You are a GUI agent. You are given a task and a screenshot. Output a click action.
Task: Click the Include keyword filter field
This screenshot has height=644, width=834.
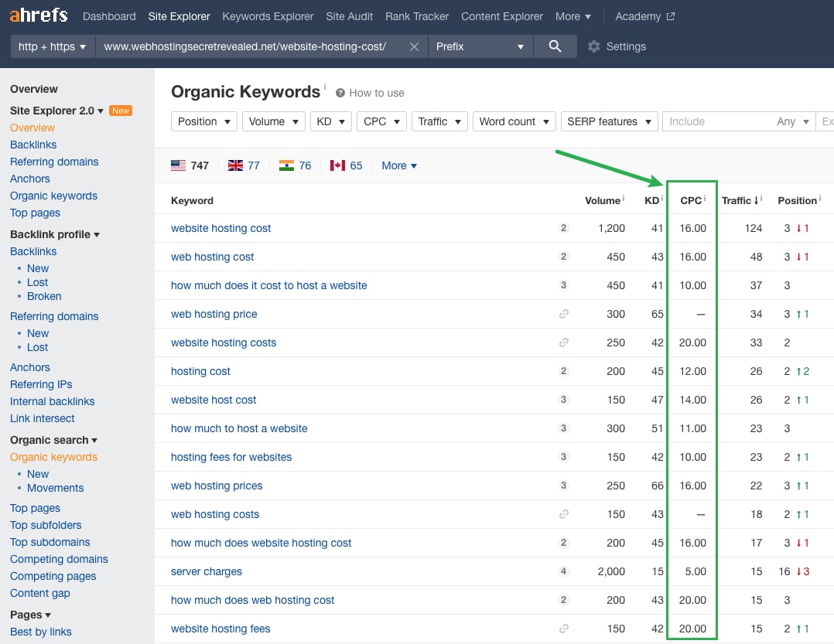[x=717, y=121]
